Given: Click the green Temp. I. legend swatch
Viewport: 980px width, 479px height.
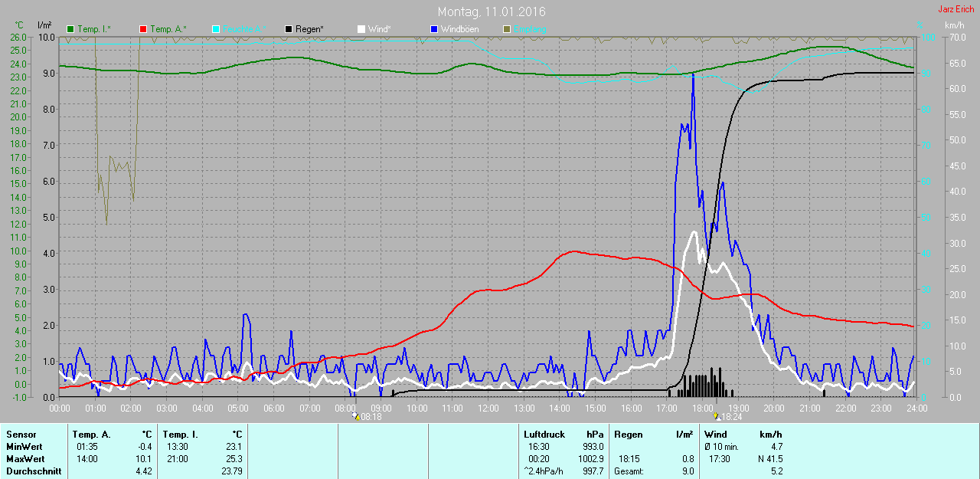Looking at the screenshot, I should [x=70, y=29].
